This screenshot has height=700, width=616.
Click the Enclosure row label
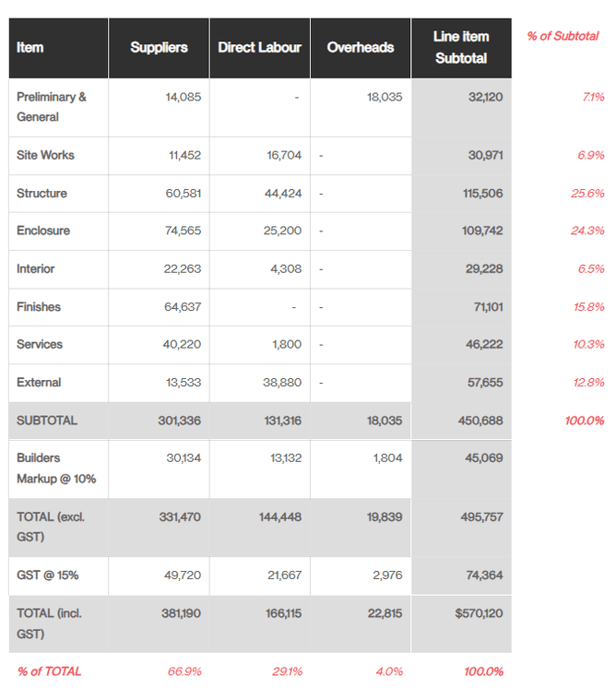[42, 231]
